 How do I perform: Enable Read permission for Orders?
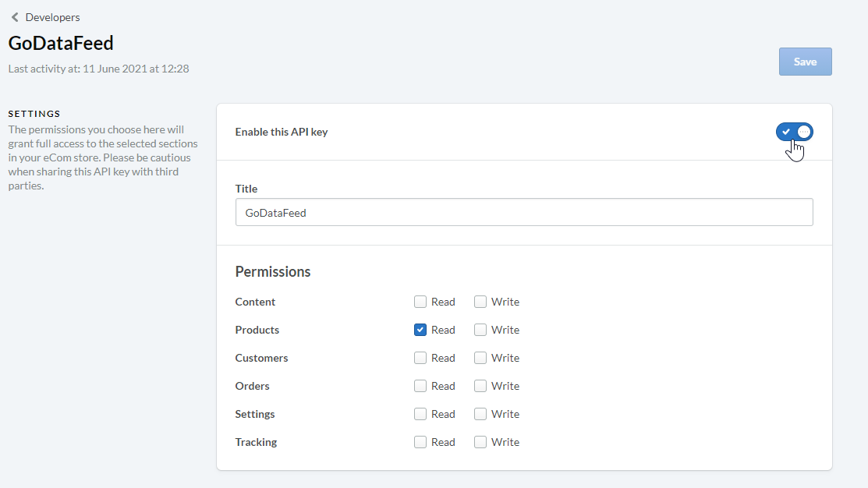pyautogui.click(x=420, y=386)
